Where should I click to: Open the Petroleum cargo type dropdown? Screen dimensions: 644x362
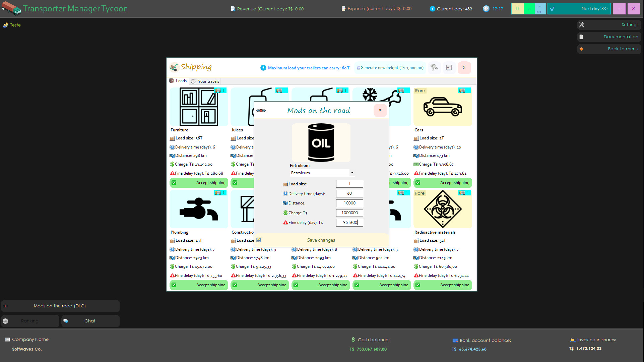pyautogui.click(x=352, y=173)
